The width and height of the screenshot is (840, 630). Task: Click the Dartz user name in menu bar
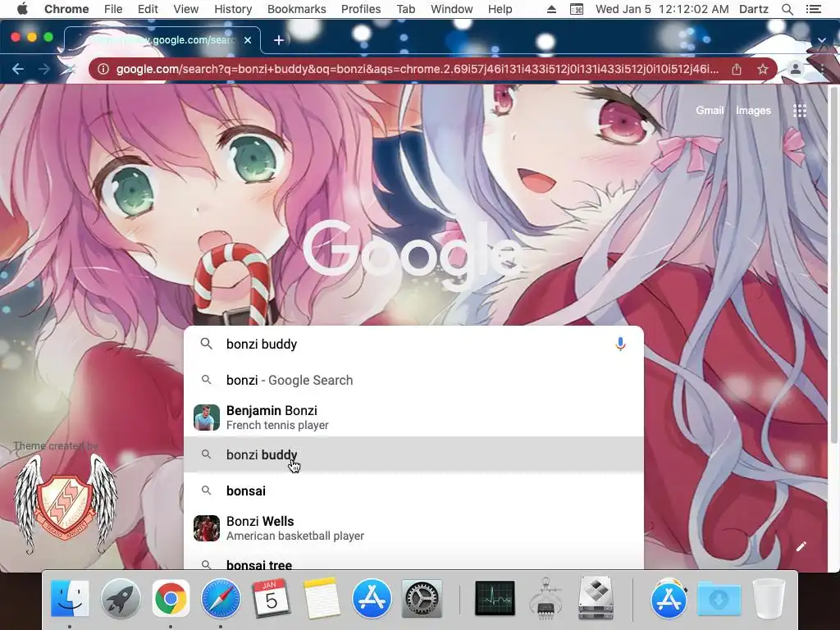[753, 9]
